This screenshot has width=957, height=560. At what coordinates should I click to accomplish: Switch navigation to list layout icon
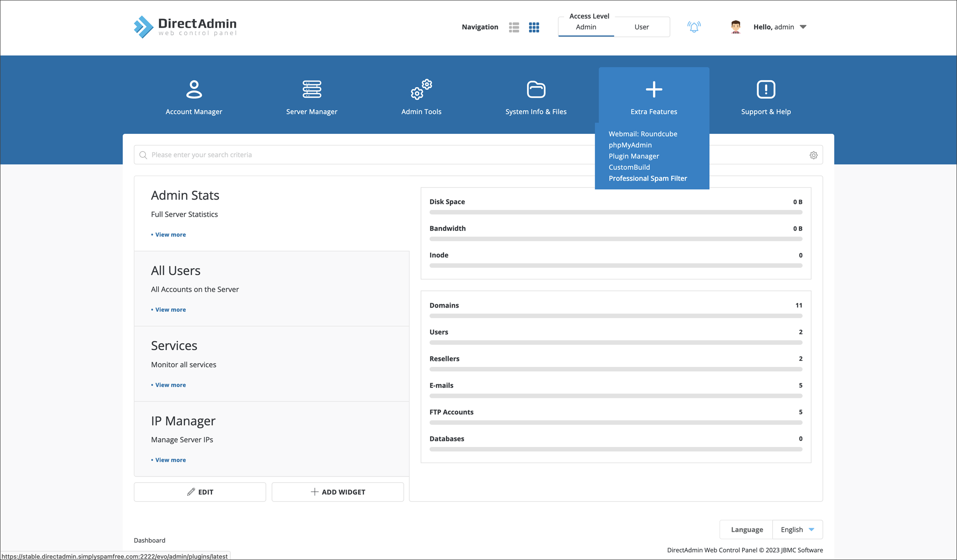(514, 27)
